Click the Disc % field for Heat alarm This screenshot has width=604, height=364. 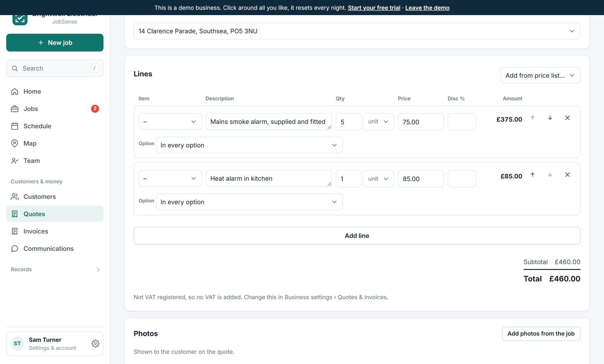click(x=462, y=178)
